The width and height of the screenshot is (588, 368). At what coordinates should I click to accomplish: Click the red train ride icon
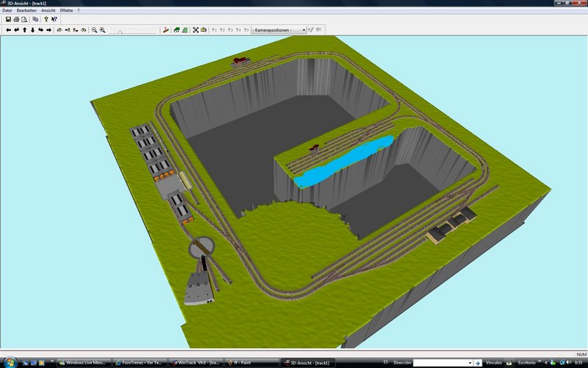tap(166, 29)
